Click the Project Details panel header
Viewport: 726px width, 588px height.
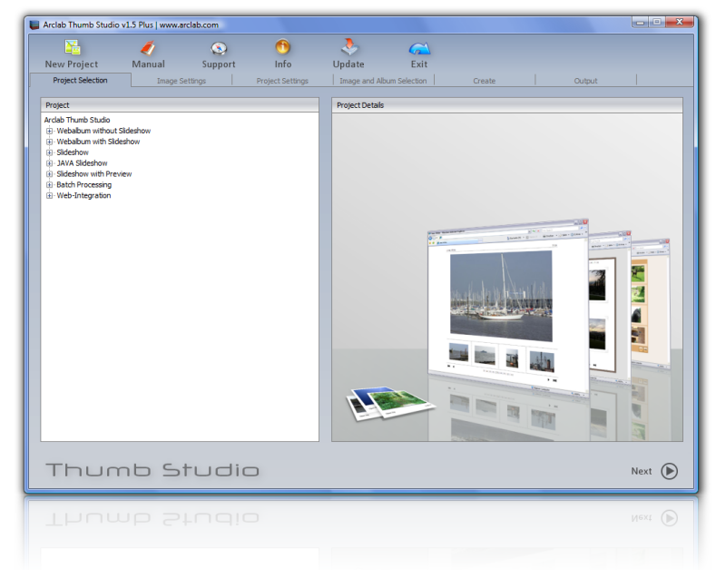[507, 105]
